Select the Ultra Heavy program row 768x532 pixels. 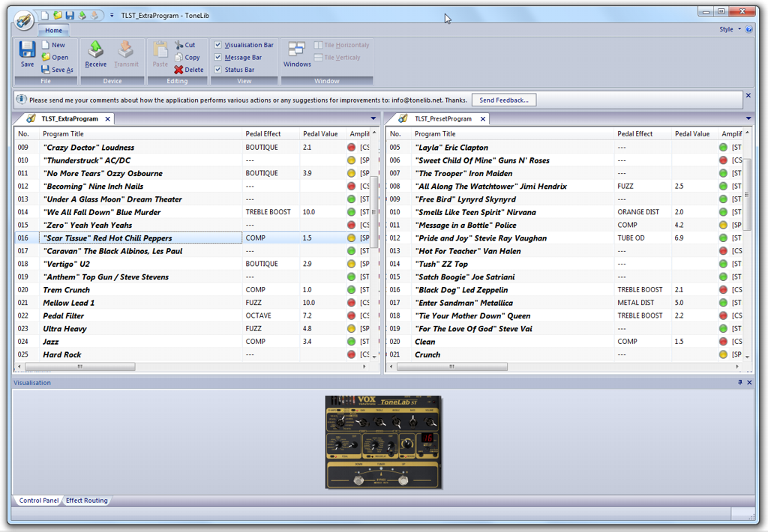[192, 328]
